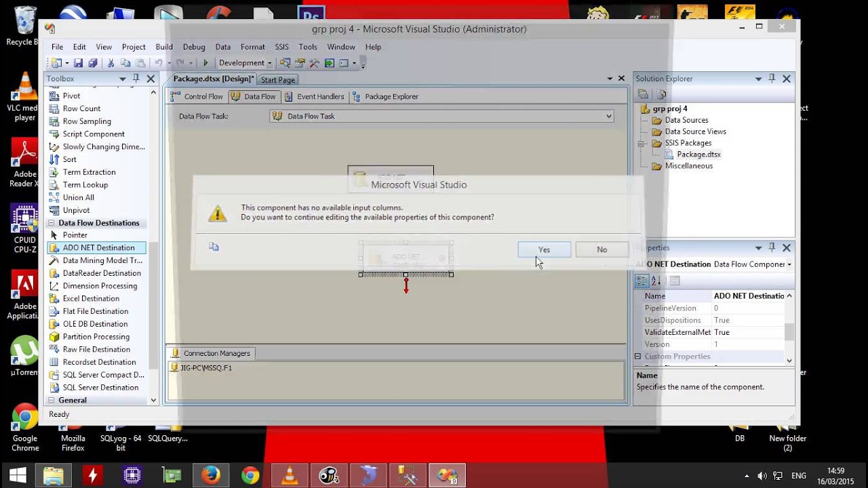
Task: Click the Start Page toolbar icon
Action: coord(329,63)
